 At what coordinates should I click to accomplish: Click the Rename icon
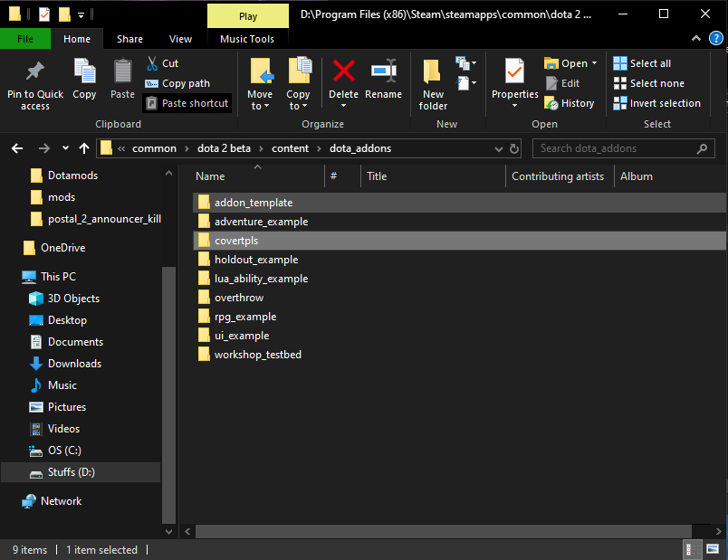click(x=384, y=71)
